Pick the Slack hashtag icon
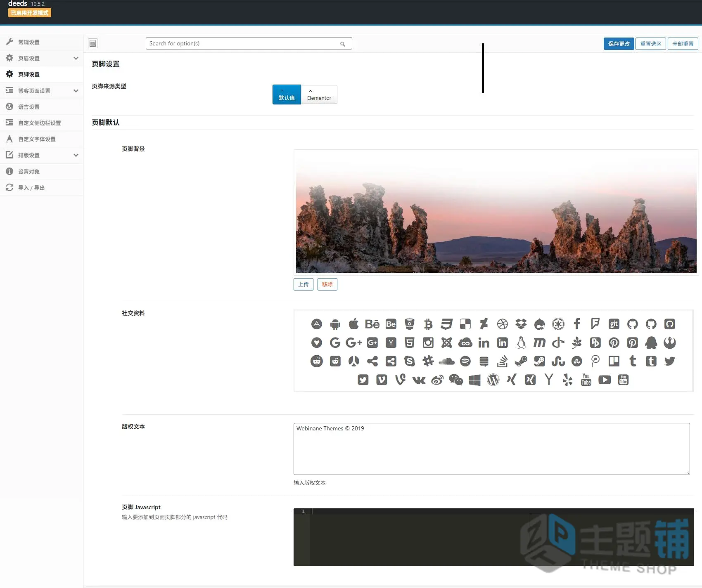This screenshot has width=702, height=588. (x=428, y=361)
